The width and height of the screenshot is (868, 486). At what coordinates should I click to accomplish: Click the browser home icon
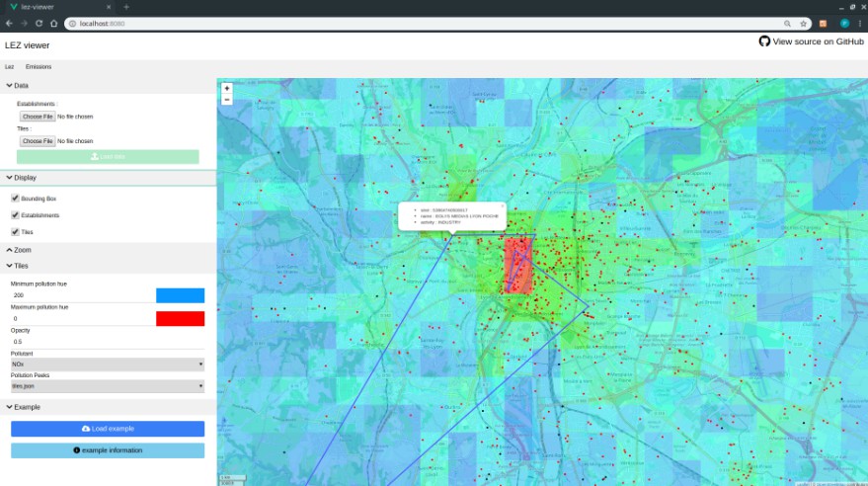coord(53,23)
